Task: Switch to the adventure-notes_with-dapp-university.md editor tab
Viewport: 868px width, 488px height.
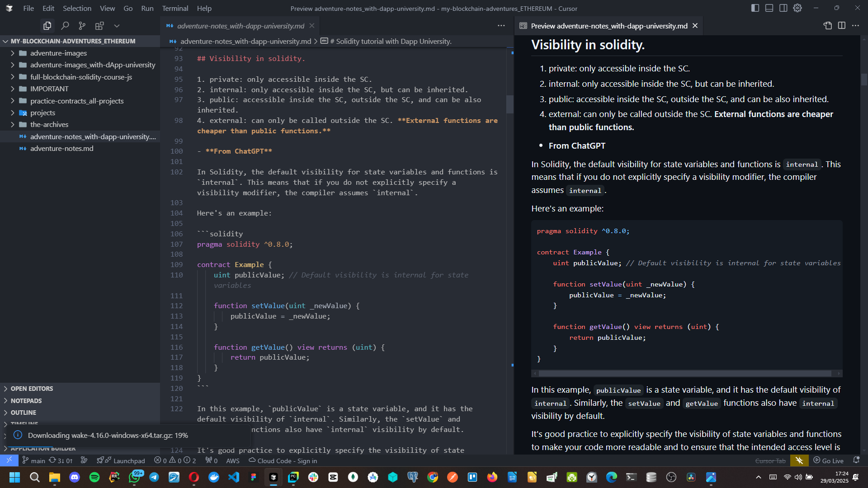Action: (x=241, y=26)
